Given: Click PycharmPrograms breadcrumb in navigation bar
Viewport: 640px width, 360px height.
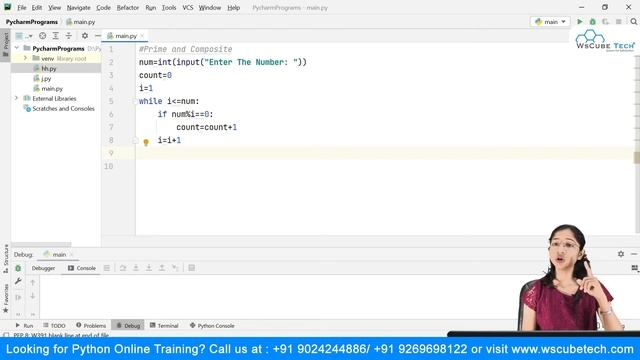Looking at the screenshot, I should point(31,22).
